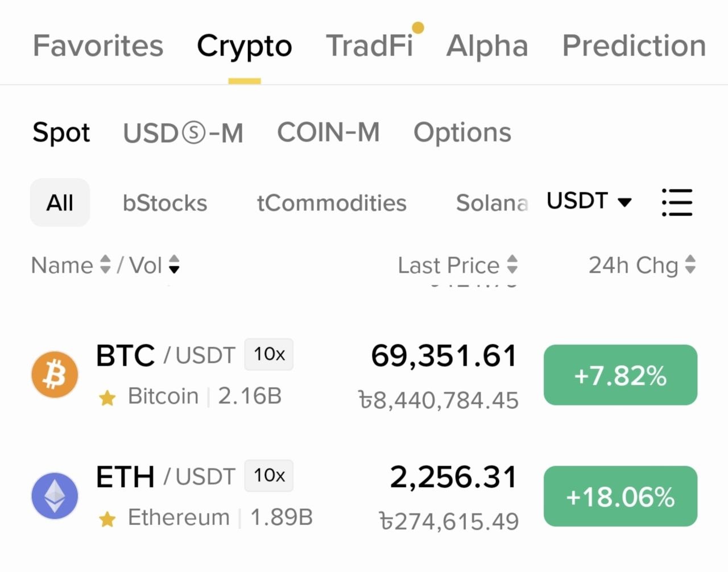728x572 pixels.
Task: Select the USDⓈ-M futures tab
Action: coord(183,133)
